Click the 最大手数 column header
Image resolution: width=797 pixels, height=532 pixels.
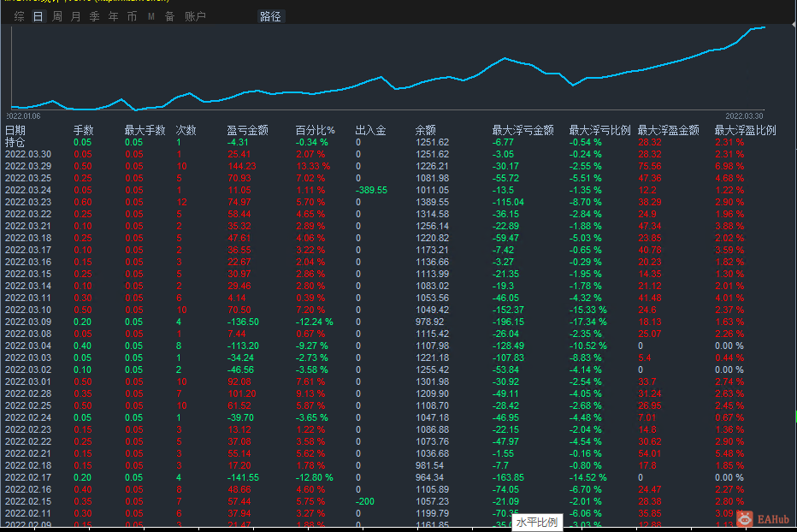point(145,130)
